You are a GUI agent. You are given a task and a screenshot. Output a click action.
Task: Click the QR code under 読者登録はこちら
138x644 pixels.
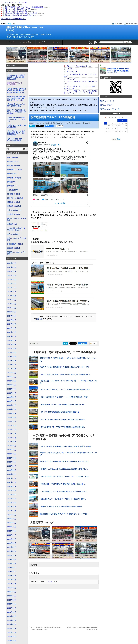click(x=116, y=87)
